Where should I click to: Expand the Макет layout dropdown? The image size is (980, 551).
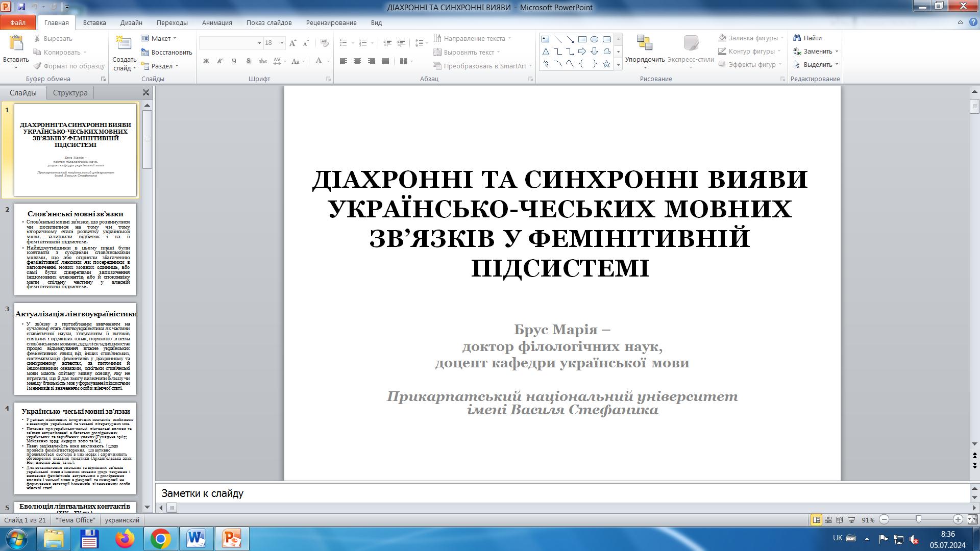click(160, 38)
